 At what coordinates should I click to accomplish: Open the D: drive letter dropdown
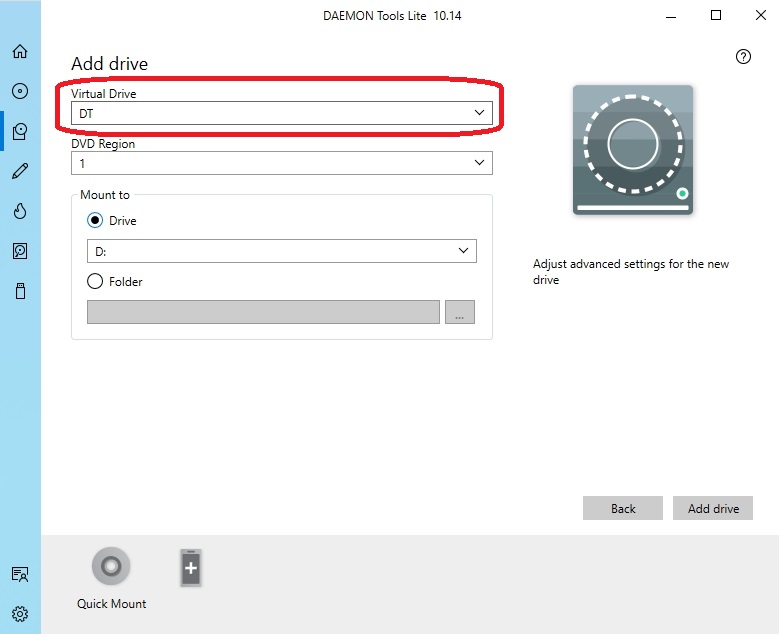pos(282,251)
